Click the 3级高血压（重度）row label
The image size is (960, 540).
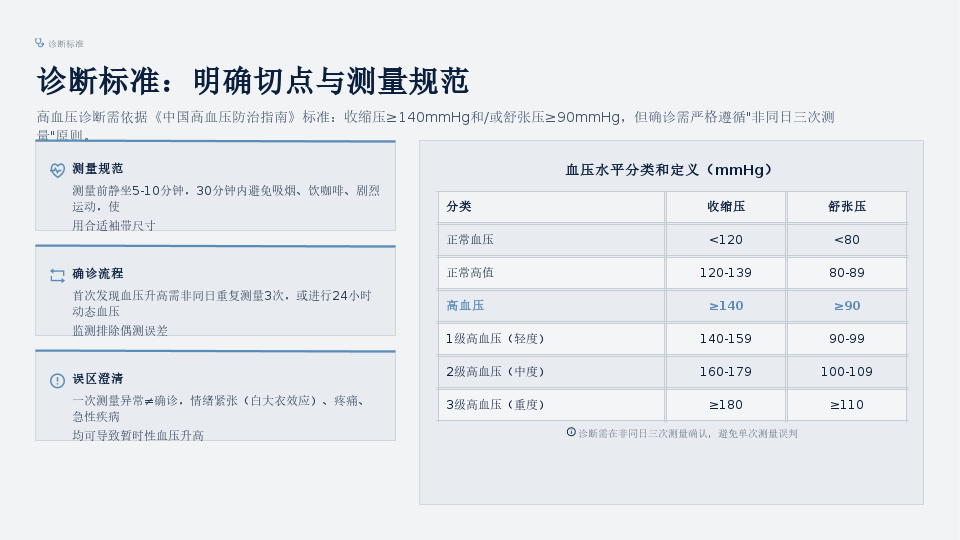(x=495, y=405)
